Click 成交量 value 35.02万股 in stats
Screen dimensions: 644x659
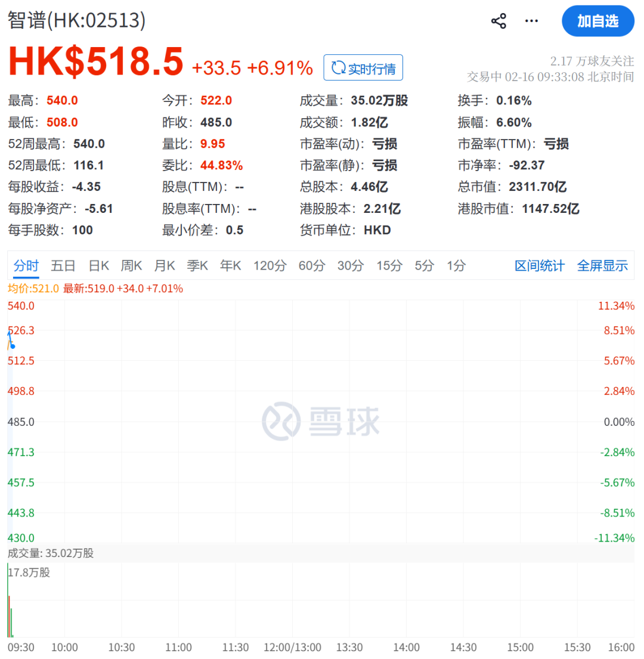[379, 101]
